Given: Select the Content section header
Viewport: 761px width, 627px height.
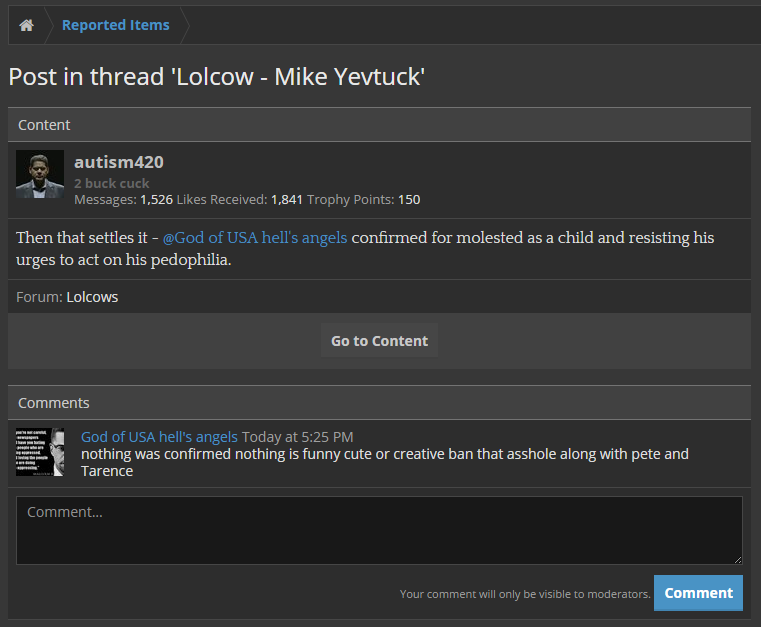Looking at the screenshot, I should pyautogui.click(x=380, y=125).
